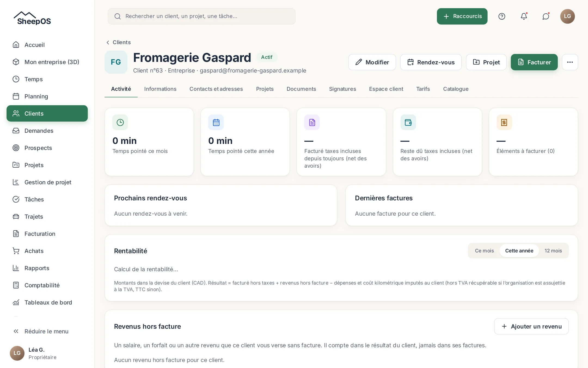Open Rapports in the sidebar

[47, 268]
